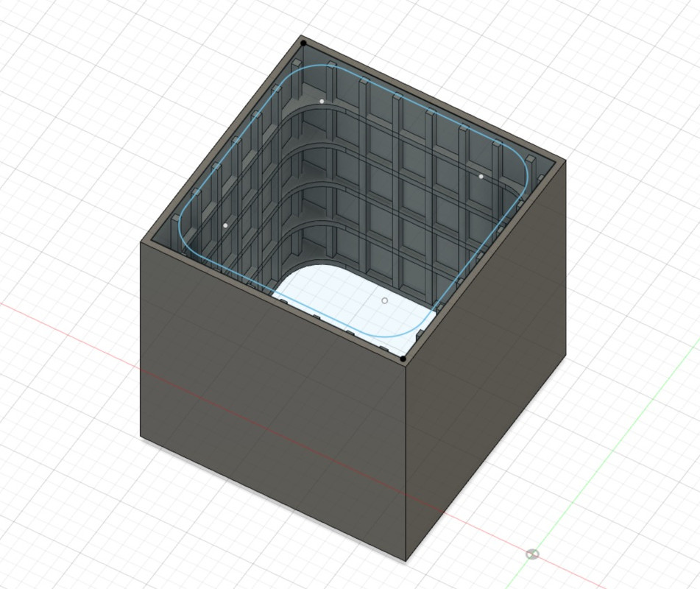Select the white sketch point on the left inner wall
This screenshot has width=700, height=589.
225,226
